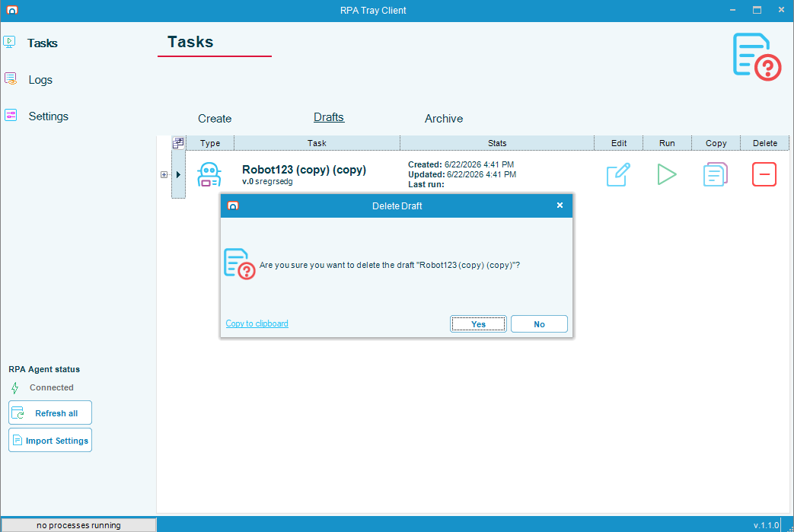
Task: Open the Settings section
Action: click(48, 116)
